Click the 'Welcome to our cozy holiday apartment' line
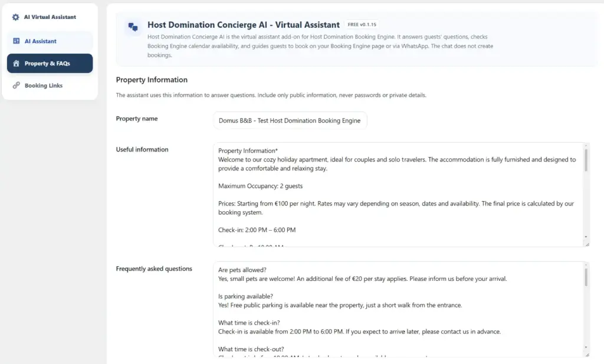Image resolution: width=604 pixels, height=364 pixels. [x=397, y=163]
